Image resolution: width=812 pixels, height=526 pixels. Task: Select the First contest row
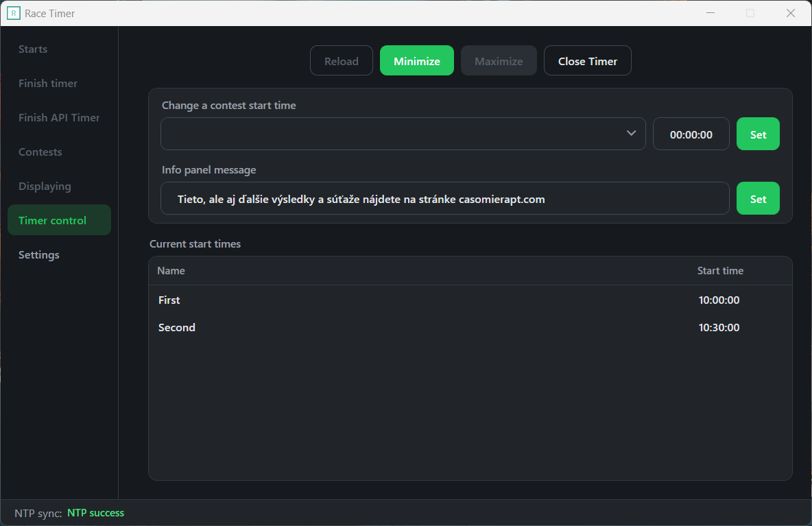[470, 300]
